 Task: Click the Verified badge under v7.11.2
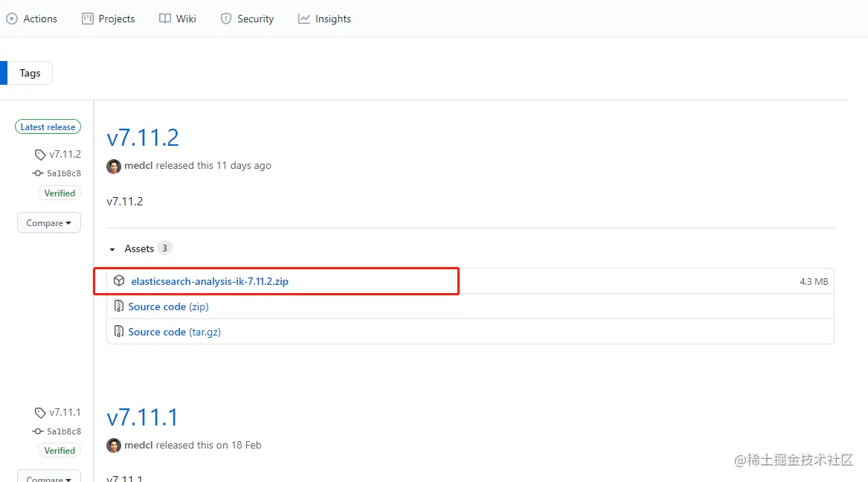[x=60, y=193]
